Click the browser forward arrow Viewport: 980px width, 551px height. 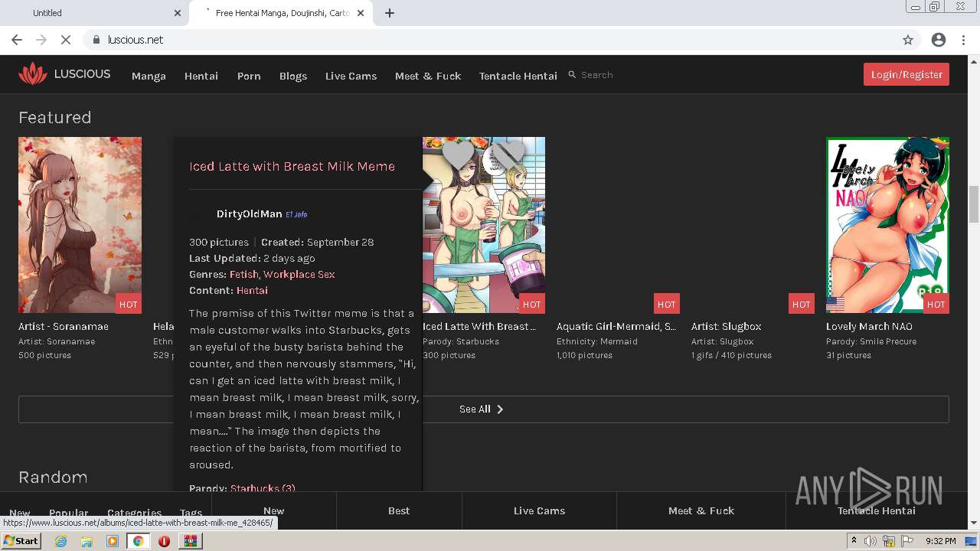click(x=41, y=40)
